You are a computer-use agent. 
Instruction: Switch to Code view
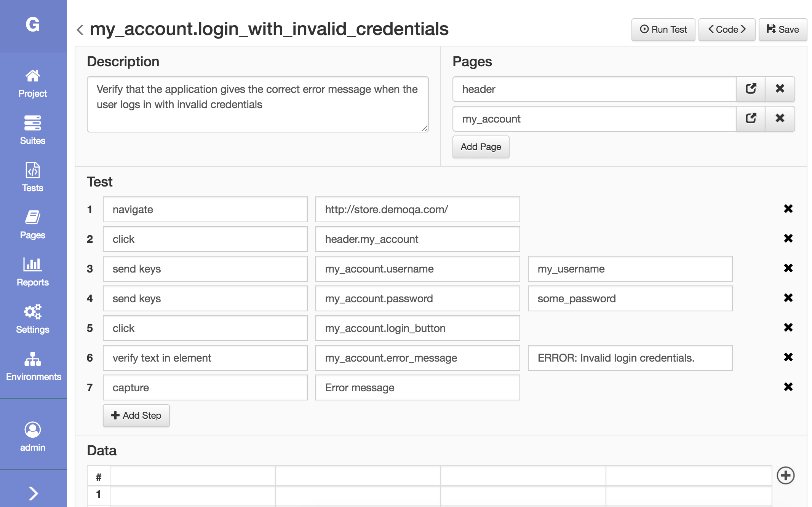tap(726, 30)
